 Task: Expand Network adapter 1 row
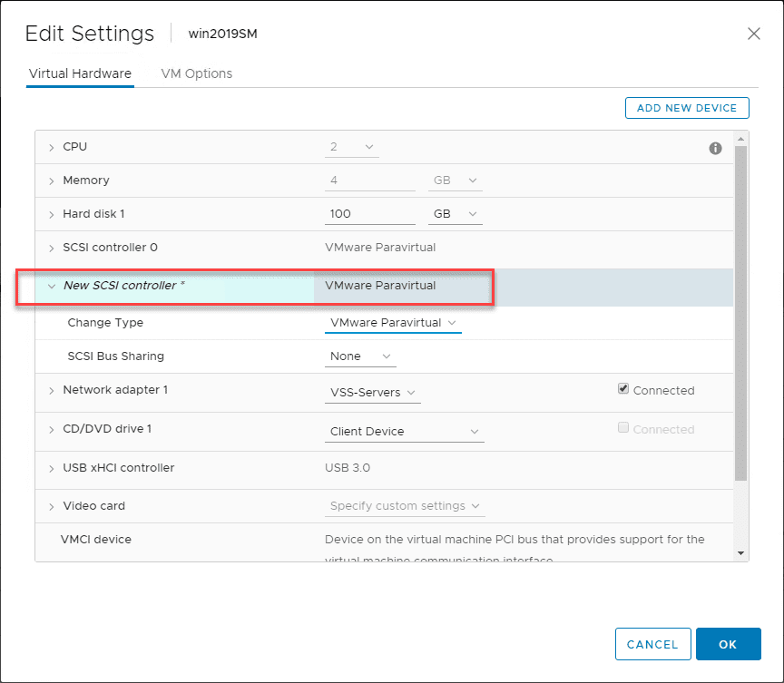[52, 390]
